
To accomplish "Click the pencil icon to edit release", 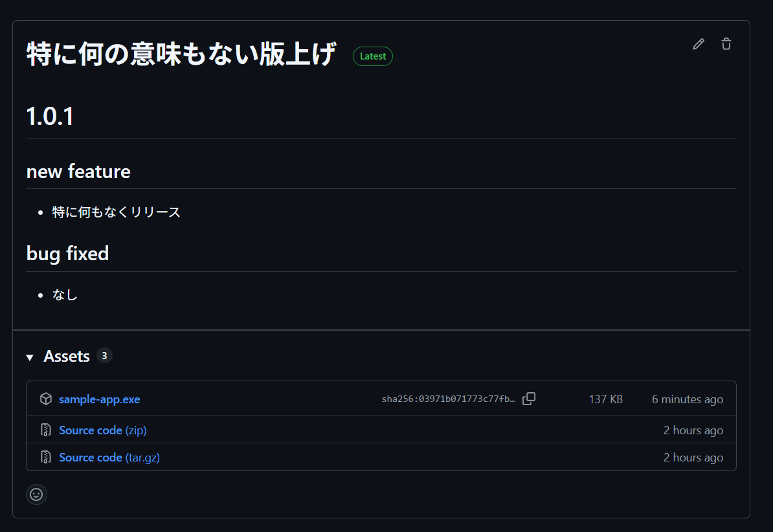I will tap(698, 43).
